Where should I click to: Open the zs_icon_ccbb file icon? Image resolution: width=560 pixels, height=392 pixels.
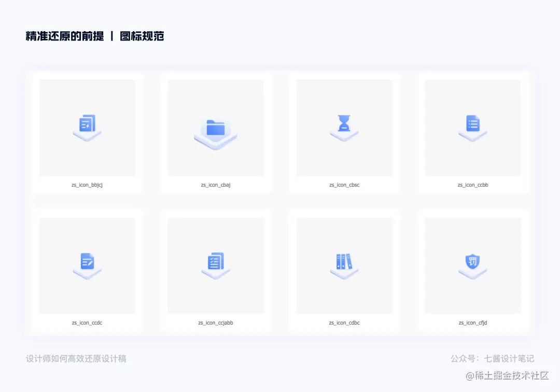click(472, 124)
